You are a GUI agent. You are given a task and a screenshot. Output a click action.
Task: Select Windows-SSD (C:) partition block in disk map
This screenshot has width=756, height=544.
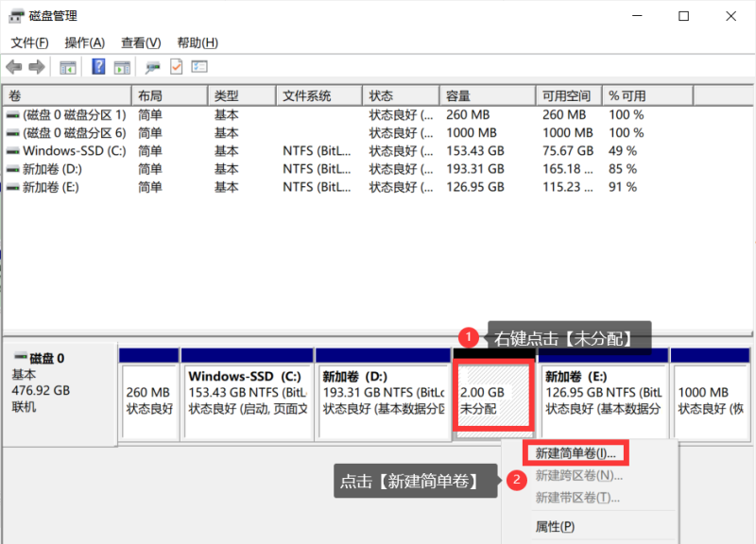(248, 394)
